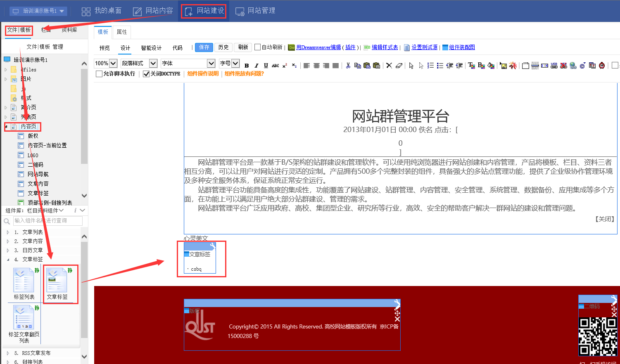Click move handle on 版权 component
The width and height of the screenshot is (620, 364).
click(x=397, y=313)
